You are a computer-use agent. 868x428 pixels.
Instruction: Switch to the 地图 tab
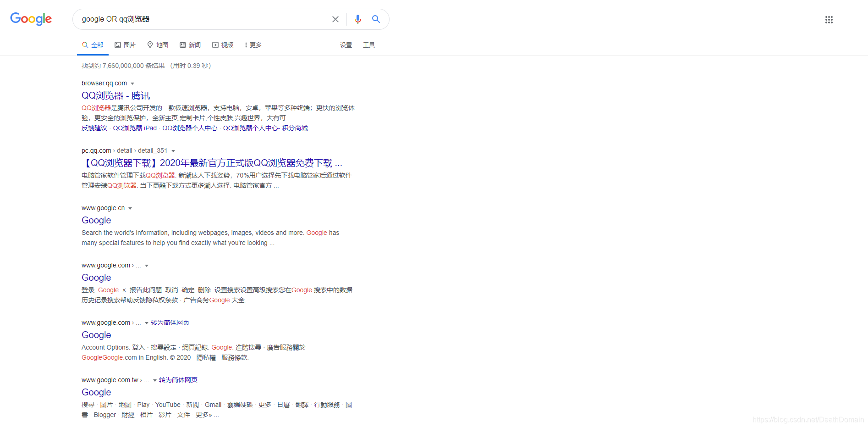[158, 45]
